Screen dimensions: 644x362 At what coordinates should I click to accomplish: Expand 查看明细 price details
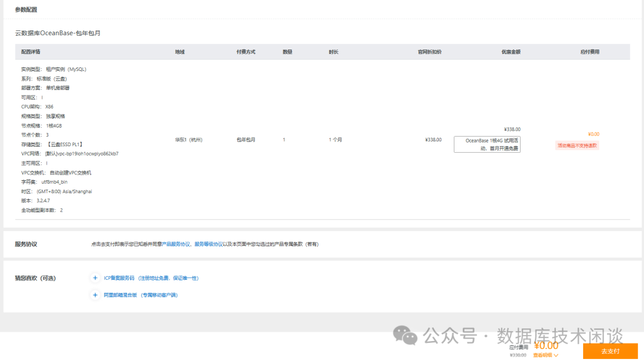coord(546,355)
